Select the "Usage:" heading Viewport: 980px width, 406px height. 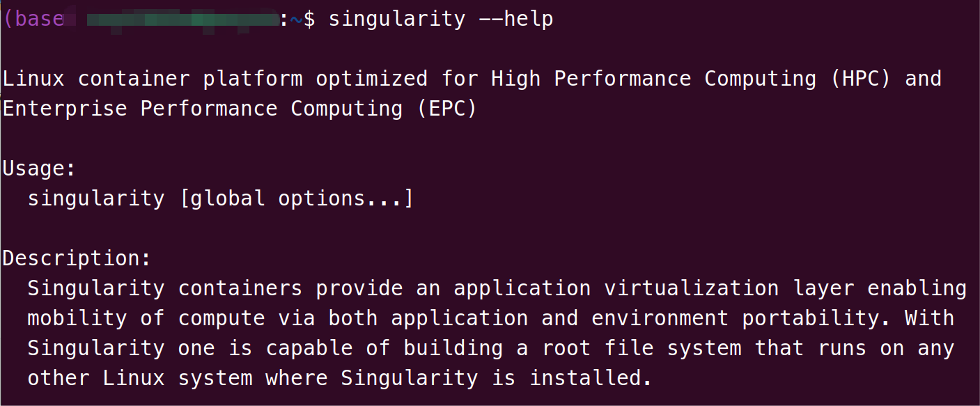pos(40,169)
